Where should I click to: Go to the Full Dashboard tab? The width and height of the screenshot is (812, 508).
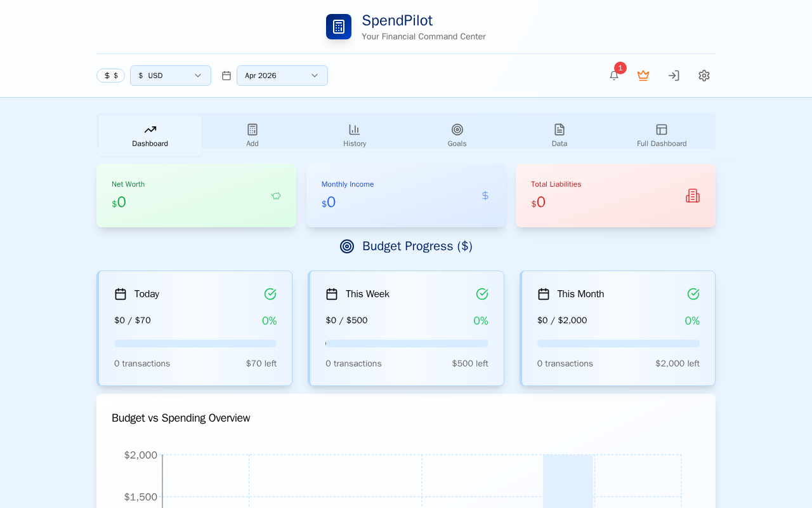662,135
